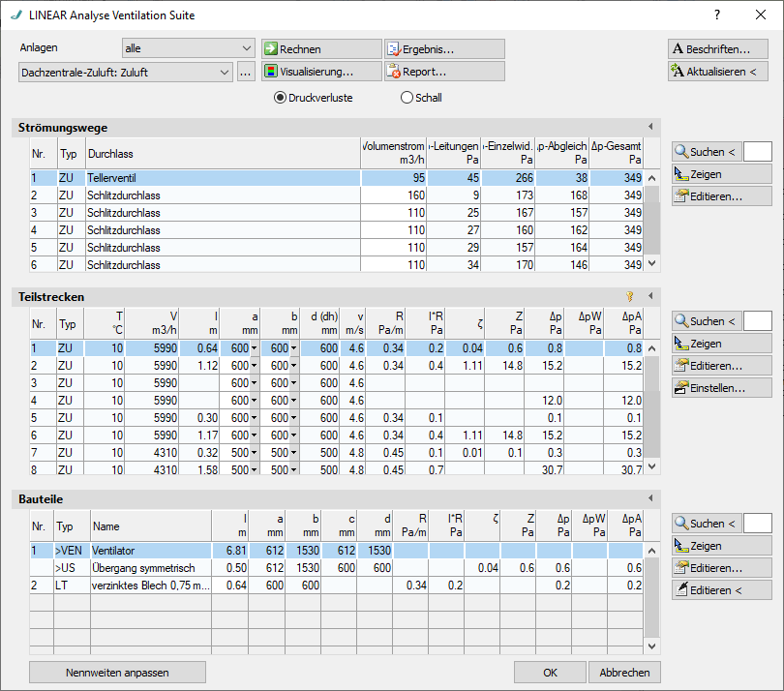Click the Abbrechen button

(x=624, y=673)
